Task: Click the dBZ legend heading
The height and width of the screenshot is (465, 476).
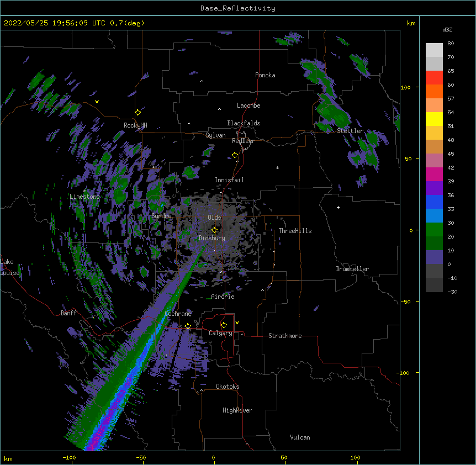Action: tap(447, 29)
